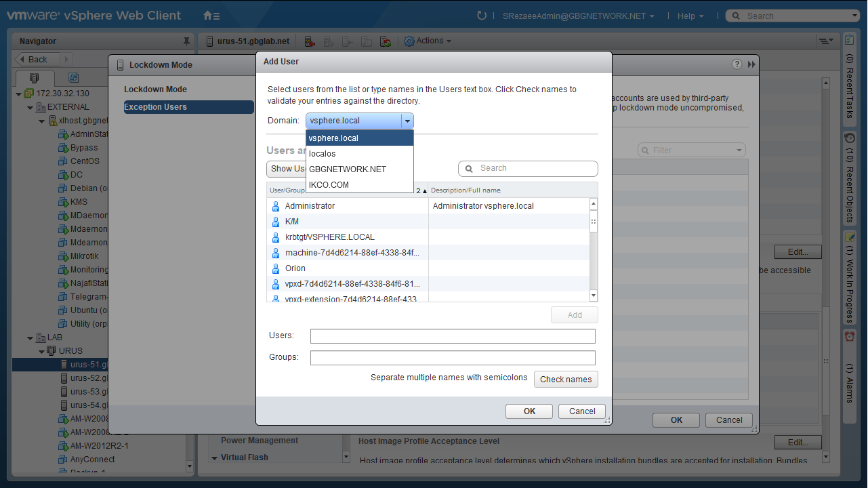Open the SRezaeeAdmin@GBGNETWORK.NET user menu

579,16
